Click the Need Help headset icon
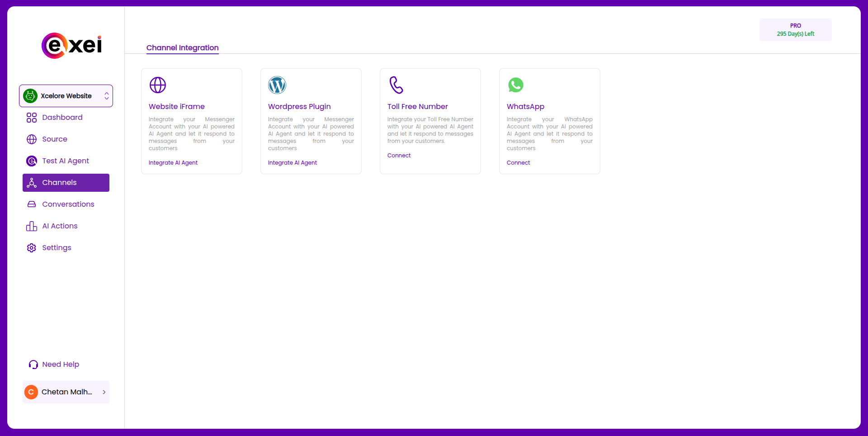Viewport: 868px width, 436px height. [33, 365]
